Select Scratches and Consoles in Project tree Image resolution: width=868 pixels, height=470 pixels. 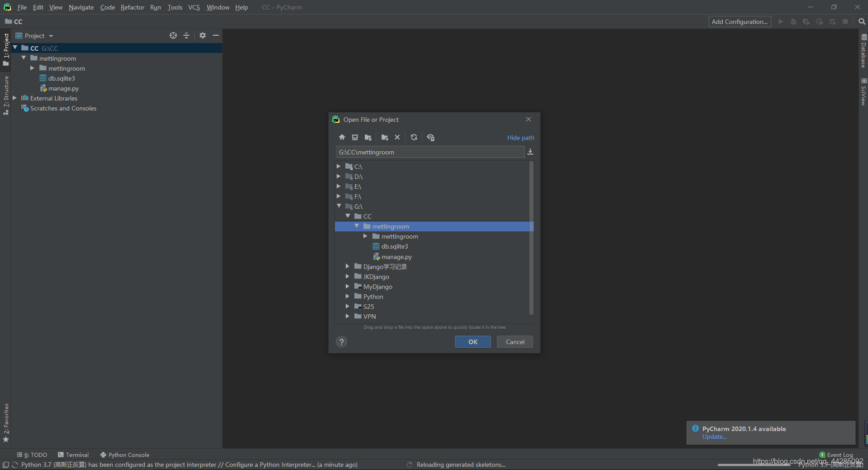pos(63,108)
